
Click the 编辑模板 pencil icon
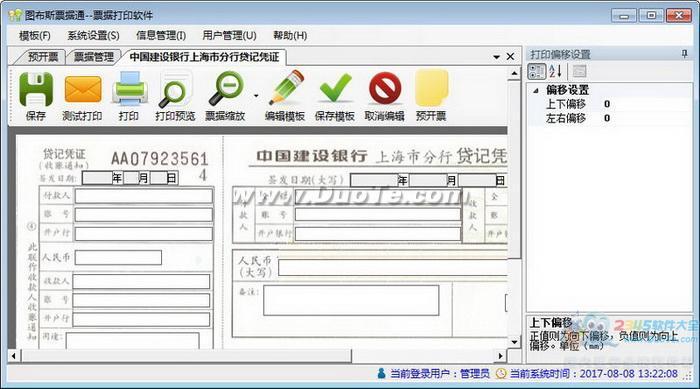(x=286, y=88)
